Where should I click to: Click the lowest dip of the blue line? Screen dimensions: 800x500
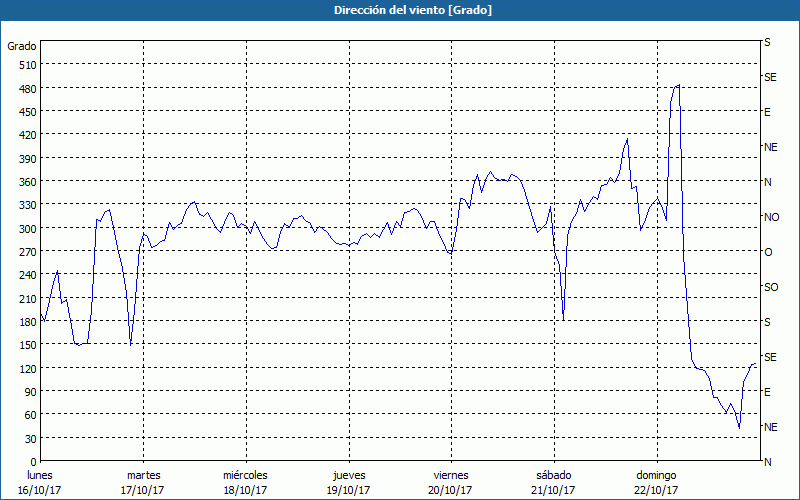point(739,428)
